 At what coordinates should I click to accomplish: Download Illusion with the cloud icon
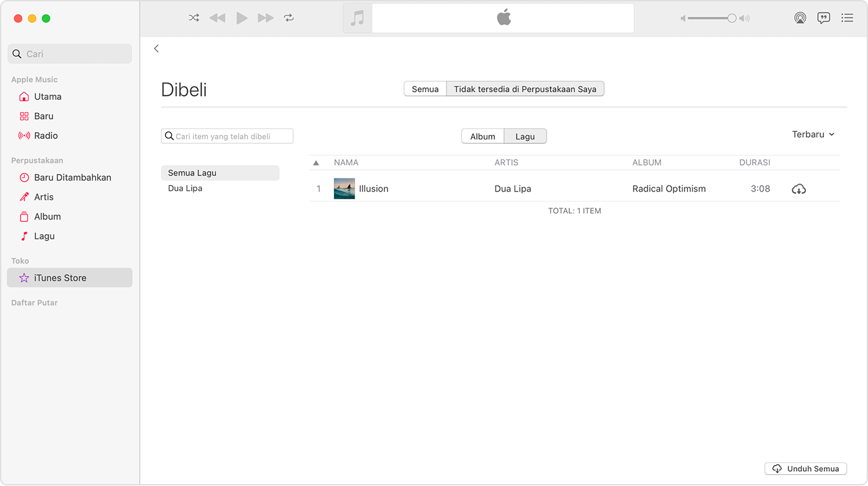pyautogui.click(x=799, y=189)
